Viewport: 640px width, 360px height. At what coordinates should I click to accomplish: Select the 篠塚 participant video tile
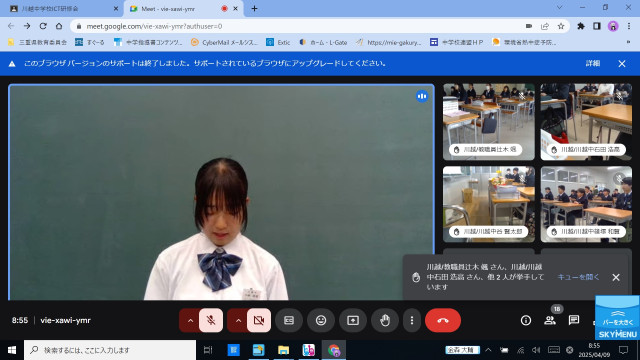586,204
